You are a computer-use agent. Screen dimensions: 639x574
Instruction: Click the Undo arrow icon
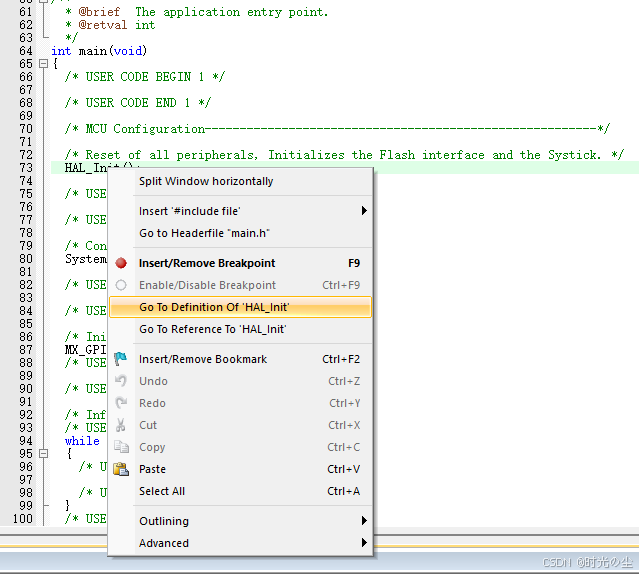click(121, 381)
